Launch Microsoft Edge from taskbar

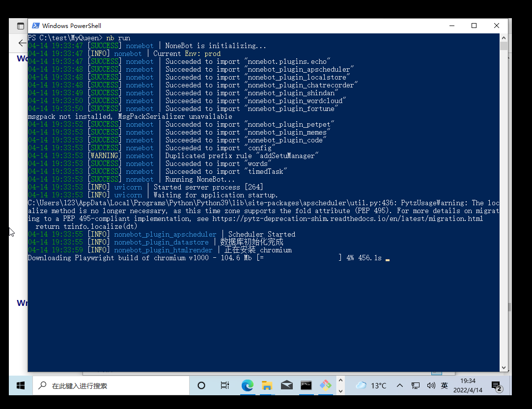tap(248, 385)
